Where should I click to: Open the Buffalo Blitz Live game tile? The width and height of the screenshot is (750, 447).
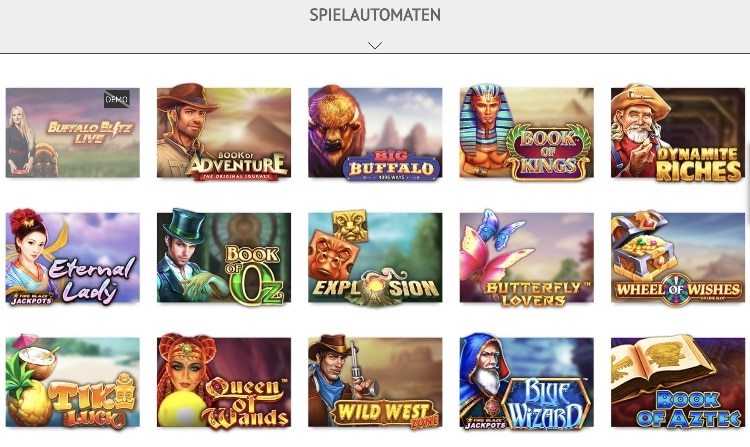coord(73,132)
